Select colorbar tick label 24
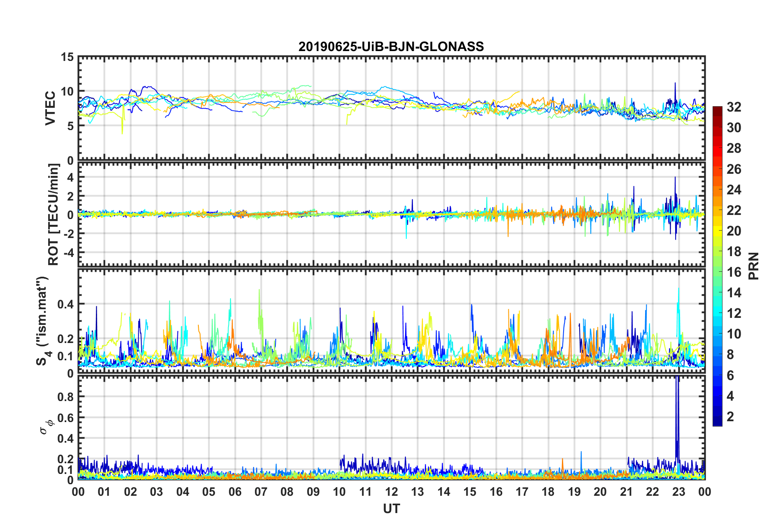 click(734, 190)
